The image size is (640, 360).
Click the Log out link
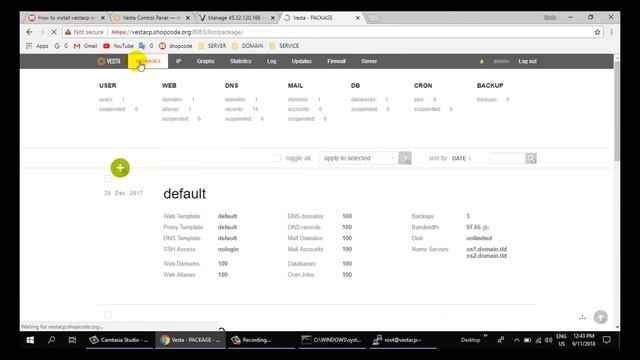[x=527, y=61]
